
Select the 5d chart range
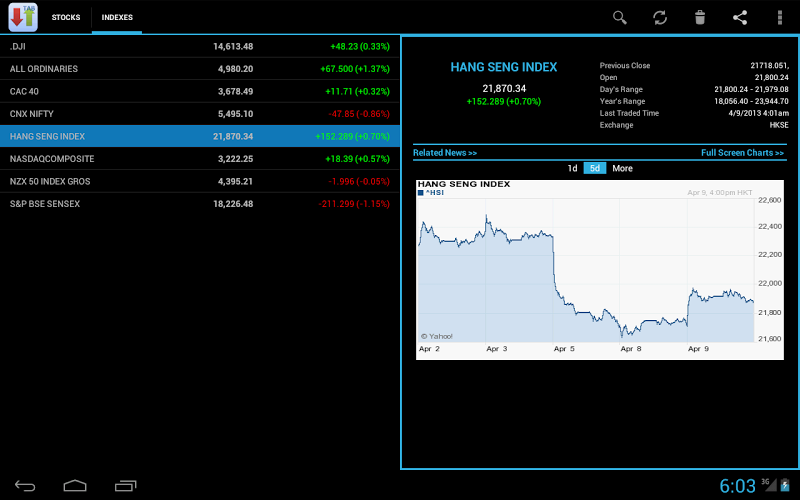[x=595, y=168]
